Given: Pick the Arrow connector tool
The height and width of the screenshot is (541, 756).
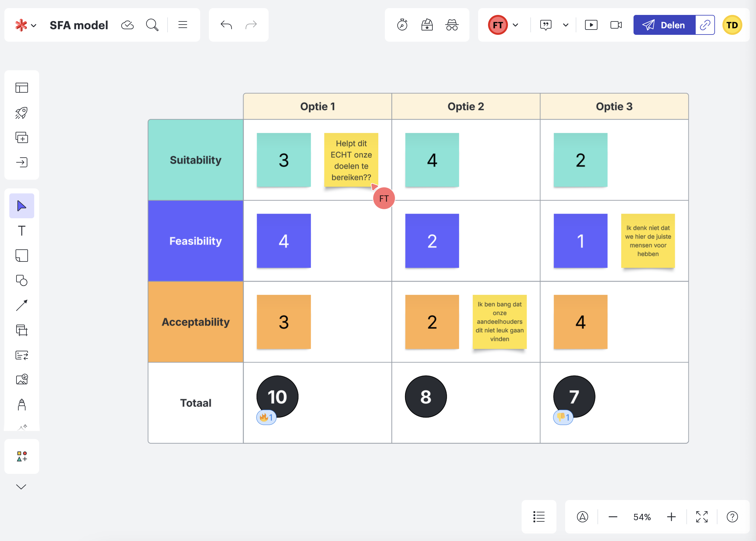Looking at the screenshot, I should 22,305.
